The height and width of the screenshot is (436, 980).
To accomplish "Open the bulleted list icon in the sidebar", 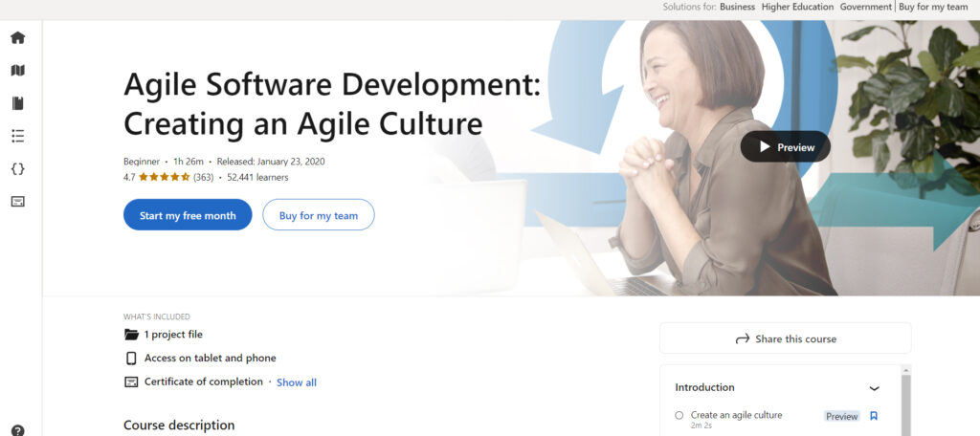I will tap(17, 136).
